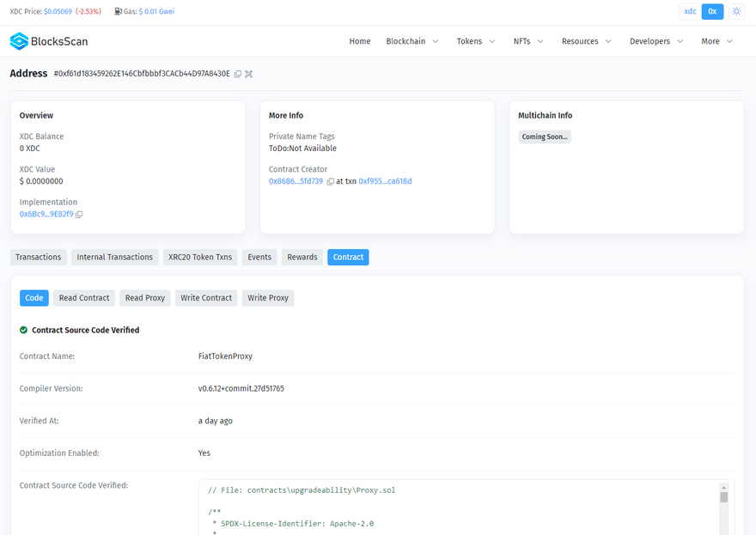Copy the address at the page header
756x535 pixels.
(x=238, y=74)
